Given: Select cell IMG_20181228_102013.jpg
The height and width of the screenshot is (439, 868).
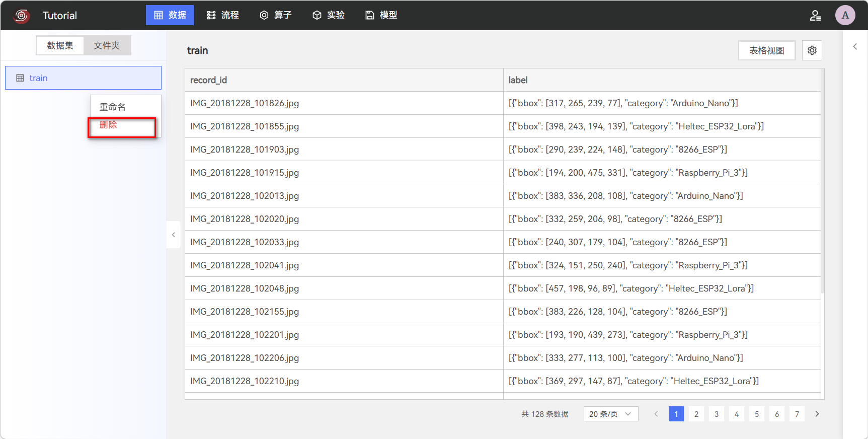Looking at the screenshot, I should (344, 196).
